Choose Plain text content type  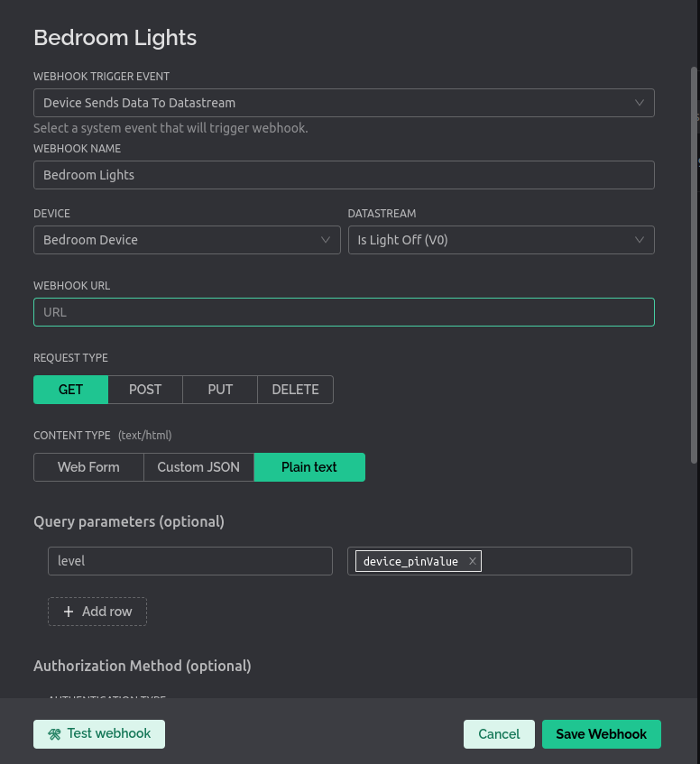click(x=309, y=467)
